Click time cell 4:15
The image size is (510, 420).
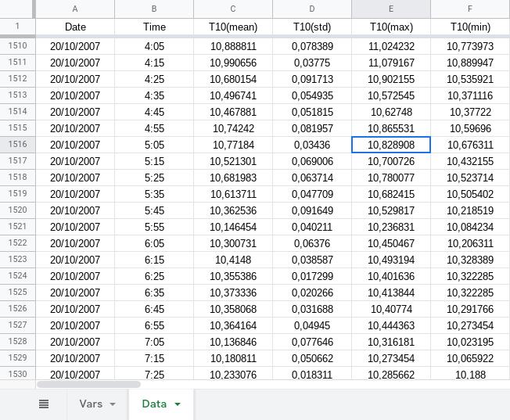click(x=154, y=63)
